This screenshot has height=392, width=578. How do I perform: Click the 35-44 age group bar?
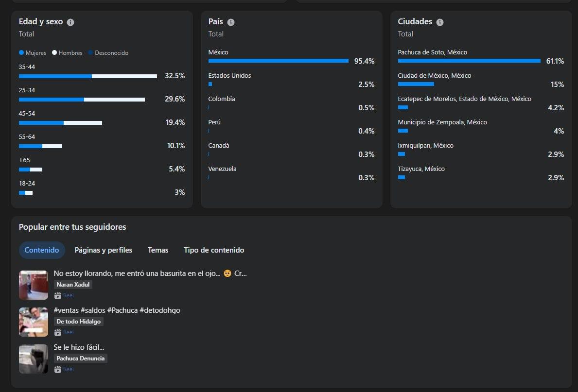click(x=88, y=76)
